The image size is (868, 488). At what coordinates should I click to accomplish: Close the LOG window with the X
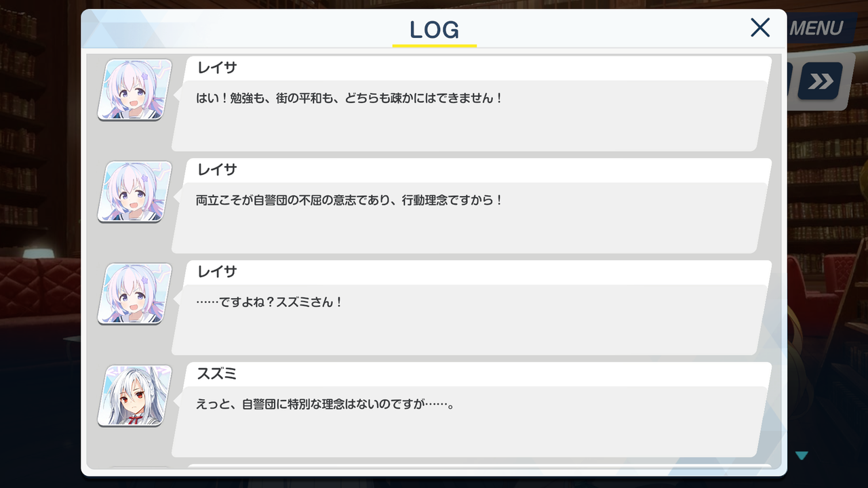click(760, 28)
